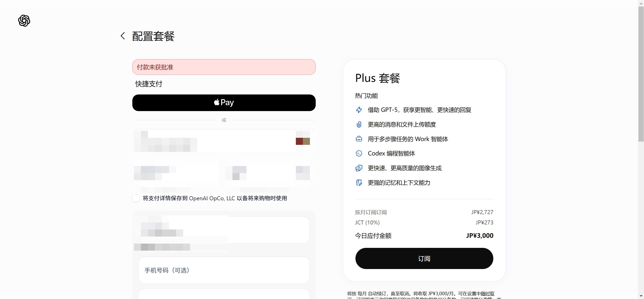Click the OpenAI logo
This screenshot has height=299, width=644.
pyautogui.click(x=24, y=21)
